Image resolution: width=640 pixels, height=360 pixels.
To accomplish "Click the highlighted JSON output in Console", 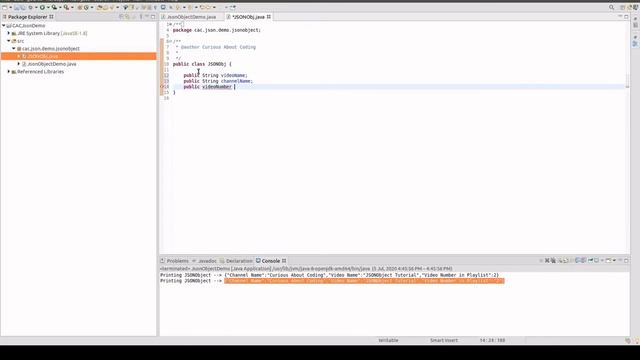I will tap(364, 281).
